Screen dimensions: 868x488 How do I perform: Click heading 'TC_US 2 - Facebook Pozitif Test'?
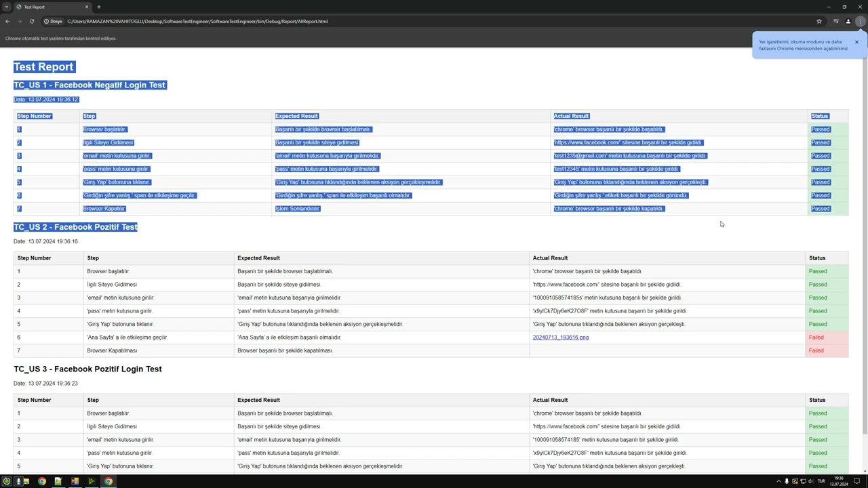75,227
